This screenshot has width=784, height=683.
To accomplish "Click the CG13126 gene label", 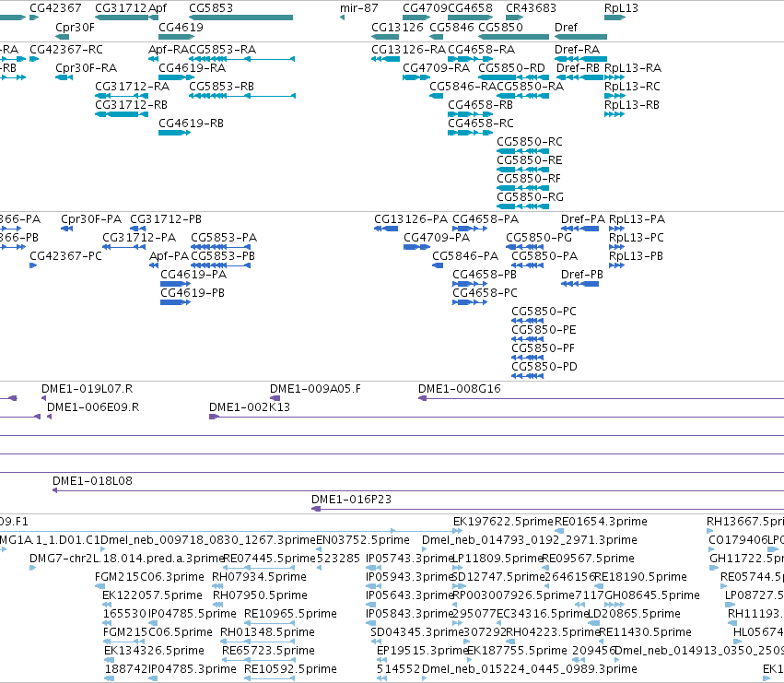I will [397, 27].
